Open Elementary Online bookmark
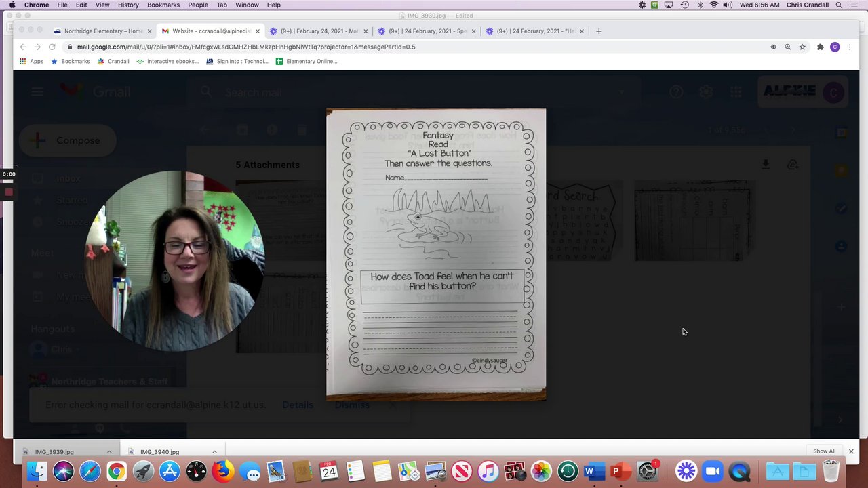868x488 pixels. point(307,61)
